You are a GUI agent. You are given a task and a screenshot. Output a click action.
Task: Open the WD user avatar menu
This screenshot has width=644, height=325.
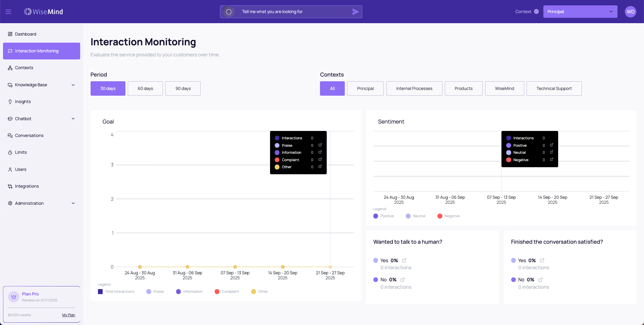coord(630,12)
